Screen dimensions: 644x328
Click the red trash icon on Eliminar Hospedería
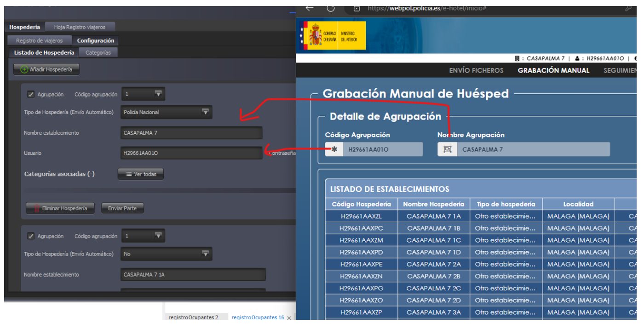click(x=37, y=209)
